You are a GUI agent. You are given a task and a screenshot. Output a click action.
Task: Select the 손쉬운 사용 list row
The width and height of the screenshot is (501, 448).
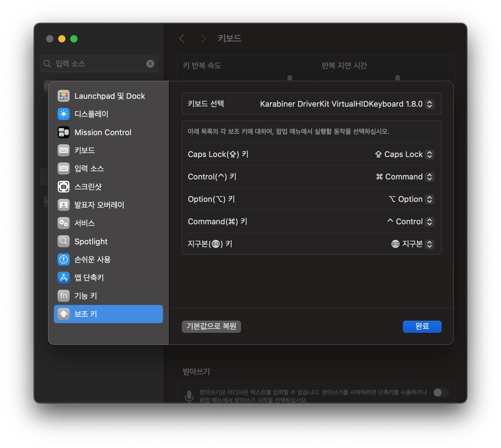[x=108, y=259]
